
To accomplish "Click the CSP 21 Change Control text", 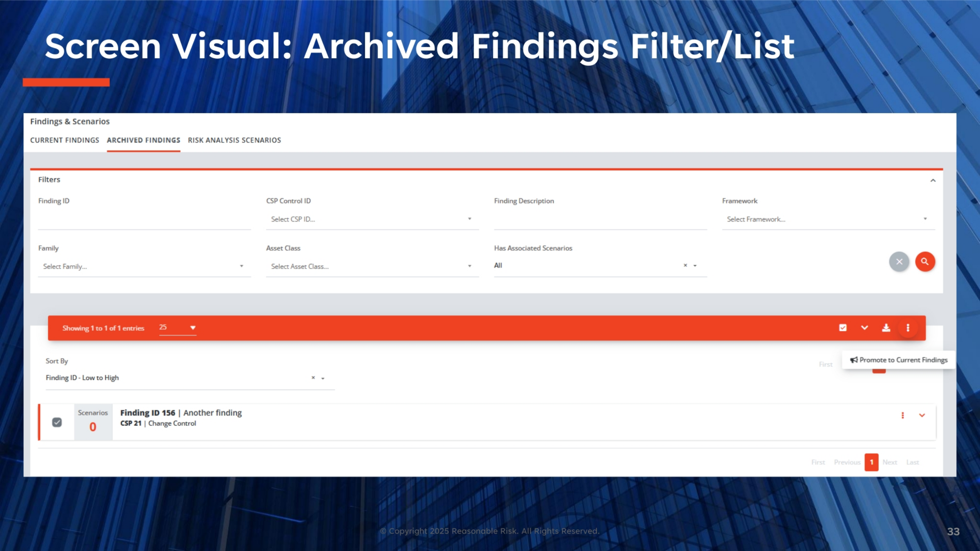I will [158, 423].
